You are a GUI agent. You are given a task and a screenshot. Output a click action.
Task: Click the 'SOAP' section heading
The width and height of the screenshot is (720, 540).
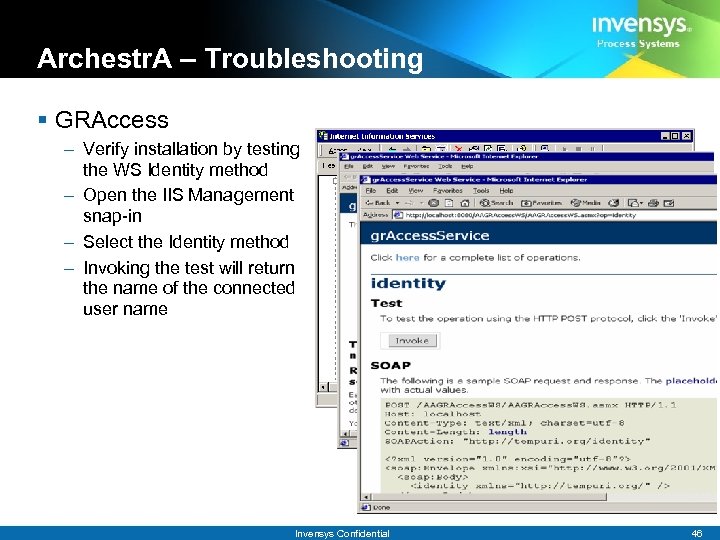click(x=391, y=366)
